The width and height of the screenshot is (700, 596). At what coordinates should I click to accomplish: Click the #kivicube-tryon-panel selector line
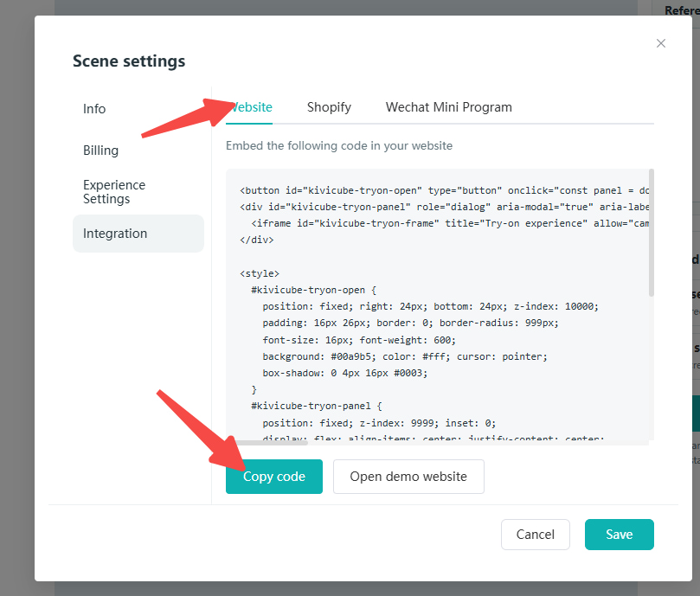click(317, 407)
